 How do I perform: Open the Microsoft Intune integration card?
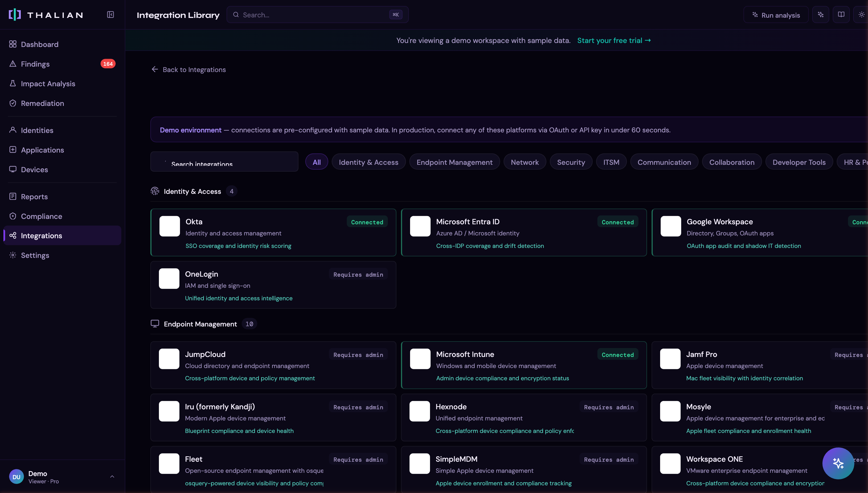click(523, 365)
